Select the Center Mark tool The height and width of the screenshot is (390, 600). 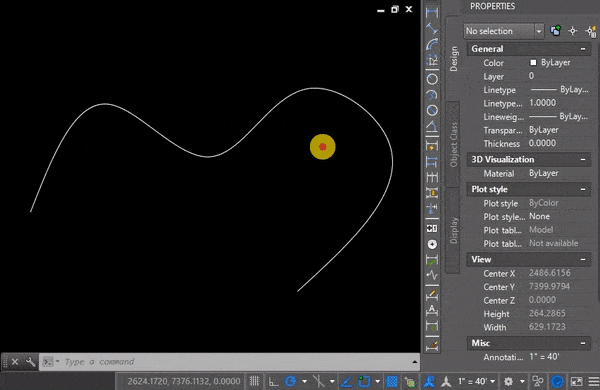[432, 244]
